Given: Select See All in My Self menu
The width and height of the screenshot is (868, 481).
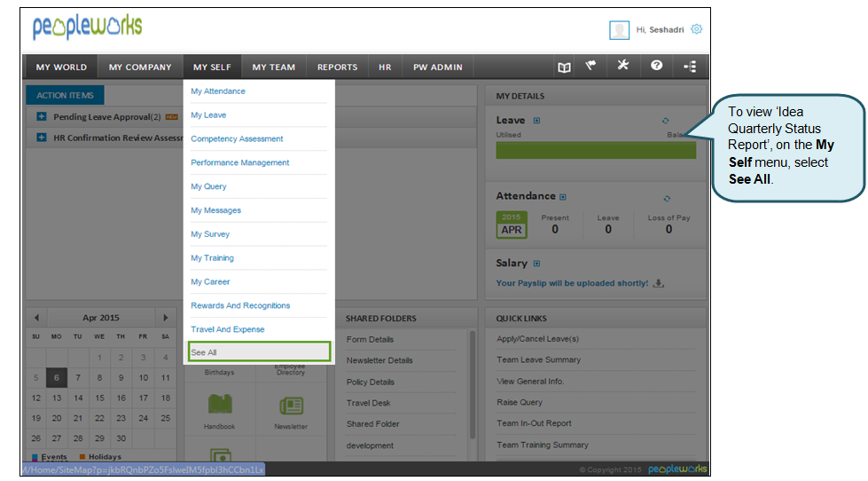Looking at the screenshot, I should tap(259, 352).
